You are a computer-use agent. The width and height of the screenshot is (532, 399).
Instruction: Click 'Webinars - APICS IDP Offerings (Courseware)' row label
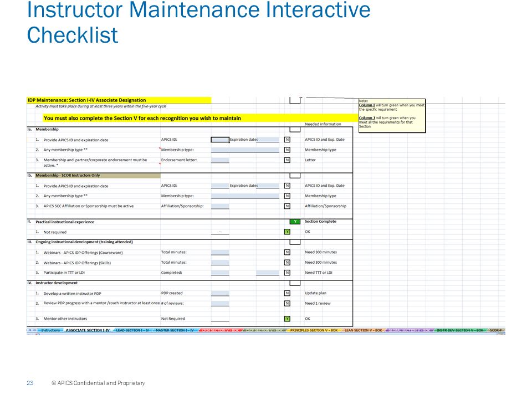point(83,253)
